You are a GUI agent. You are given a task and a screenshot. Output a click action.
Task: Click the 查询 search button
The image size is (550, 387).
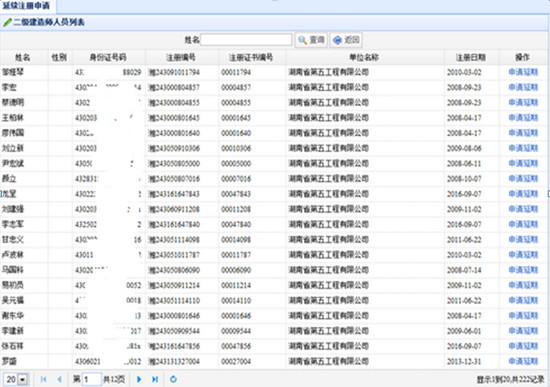pyautogui.click(x=311, y=40)
